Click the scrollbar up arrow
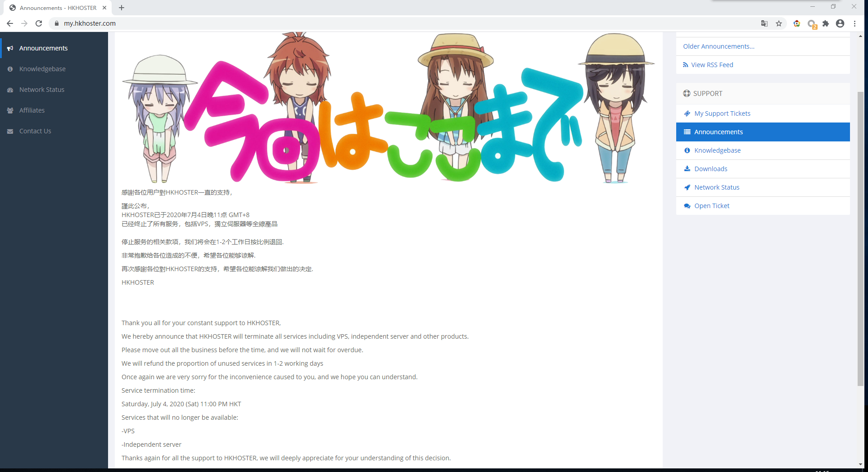 coord(860,36)
